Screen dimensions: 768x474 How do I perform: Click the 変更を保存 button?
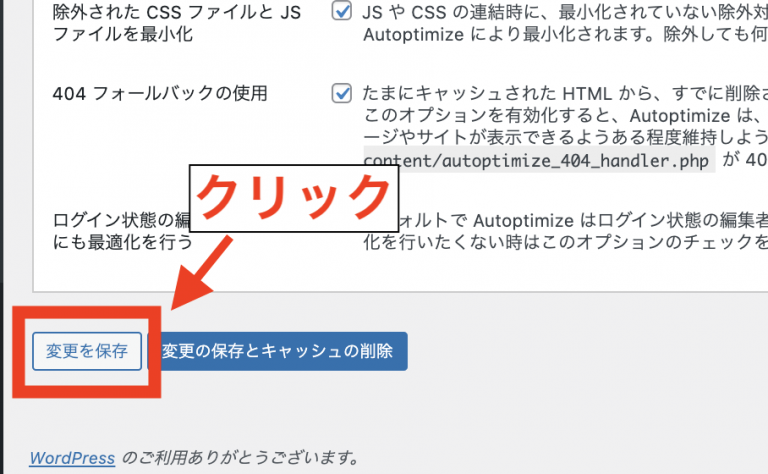click(87, 351)
